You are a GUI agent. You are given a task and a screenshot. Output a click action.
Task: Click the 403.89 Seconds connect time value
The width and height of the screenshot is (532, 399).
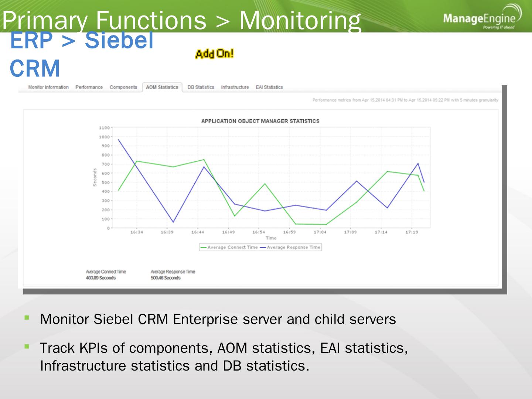pyautogui.click(x=101, y=278)
